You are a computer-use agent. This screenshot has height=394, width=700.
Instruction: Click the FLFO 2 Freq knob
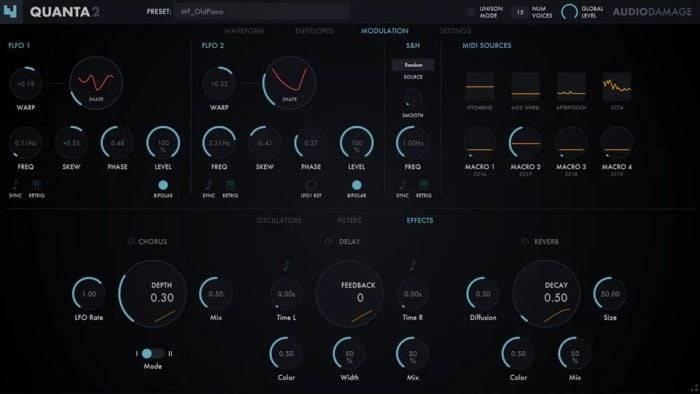click(x=219, y=143)
